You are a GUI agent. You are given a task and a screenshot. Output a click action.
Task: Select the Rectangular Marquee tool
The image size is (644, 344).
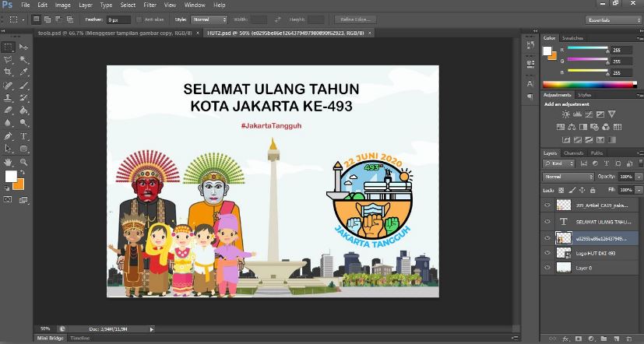point(9,47)
